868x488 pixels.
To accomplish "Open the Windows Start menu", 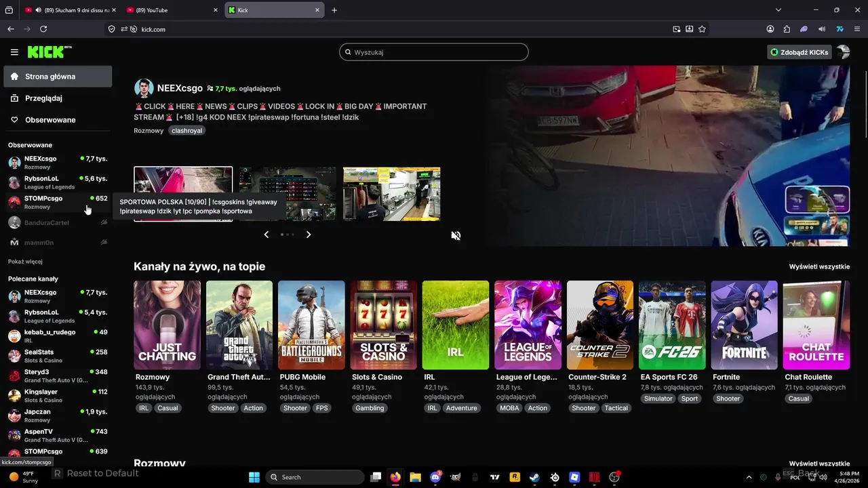I will (254, 477).
